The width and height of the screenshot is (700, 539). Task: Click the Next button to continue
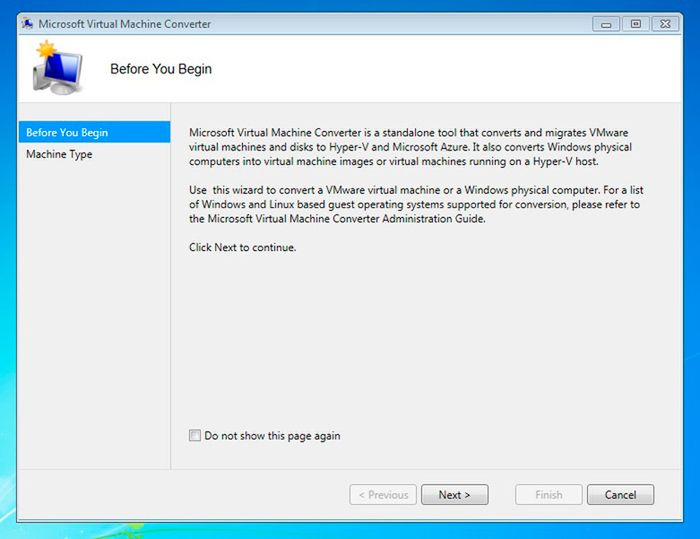point(454,495)
